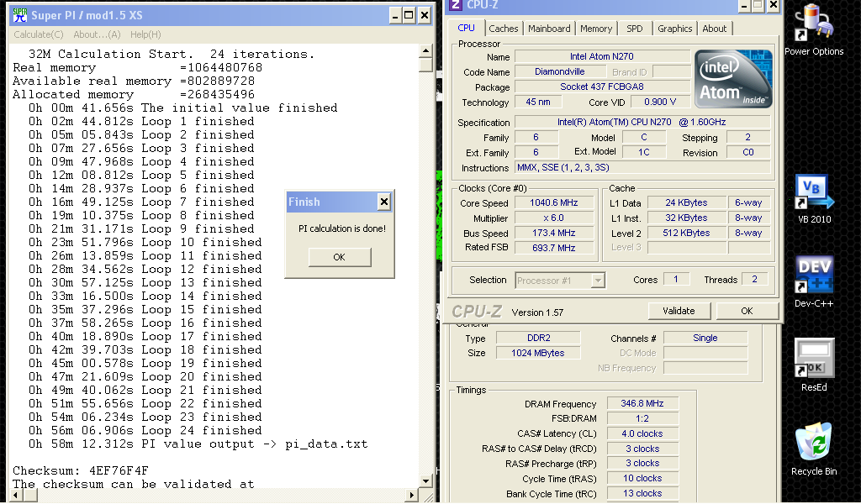
Task: Click the Level 2 cache value 512 KBytes
Action: click(x=686, y=233)
